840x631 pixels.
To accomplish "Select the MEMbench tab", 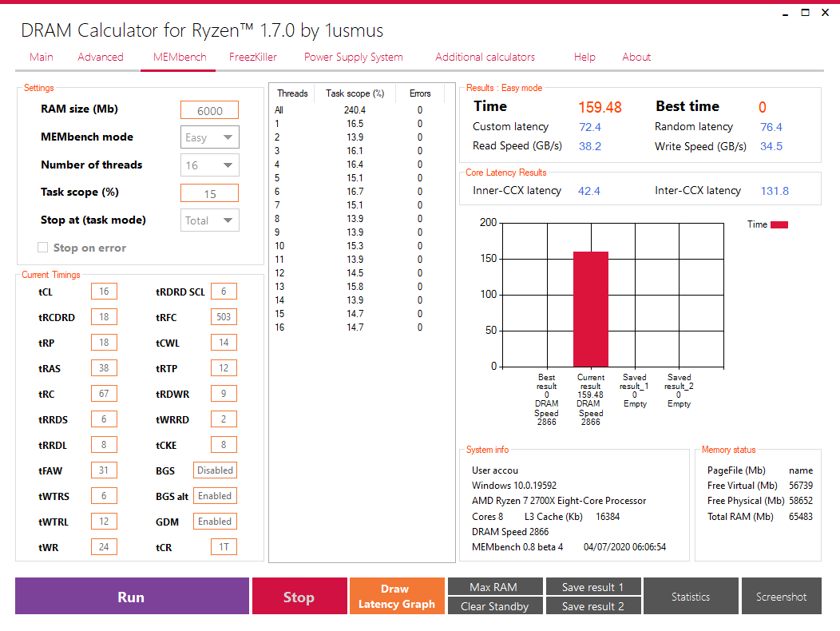I will [x=180, y=57].
